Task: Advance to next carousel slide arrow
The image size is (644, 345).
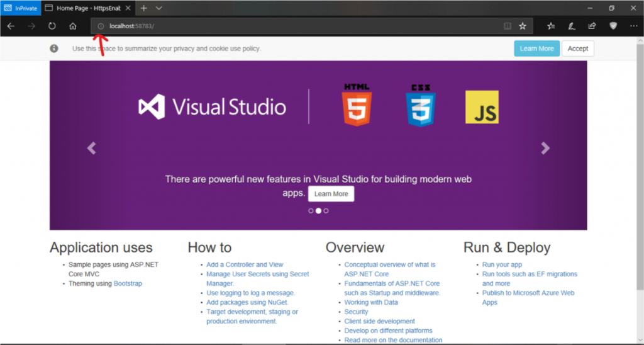Action: pyautogui.click(x=545, y=148)
